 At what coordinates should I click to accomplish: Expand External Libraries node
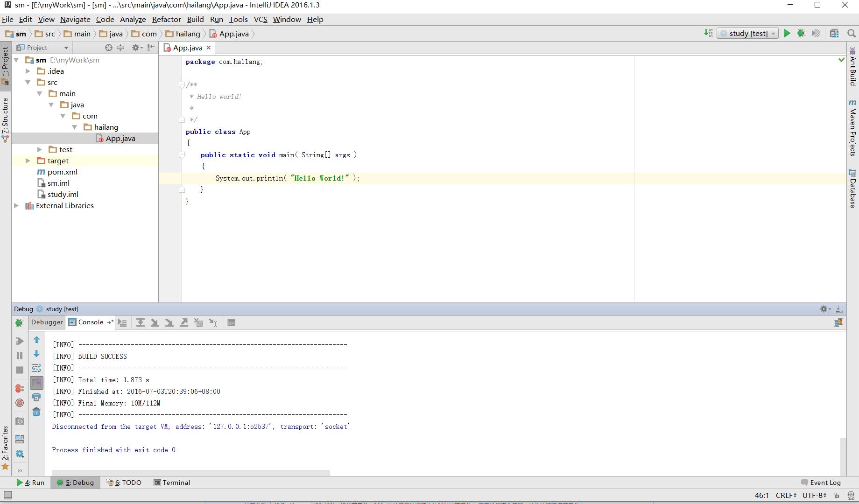click(16, 205)
